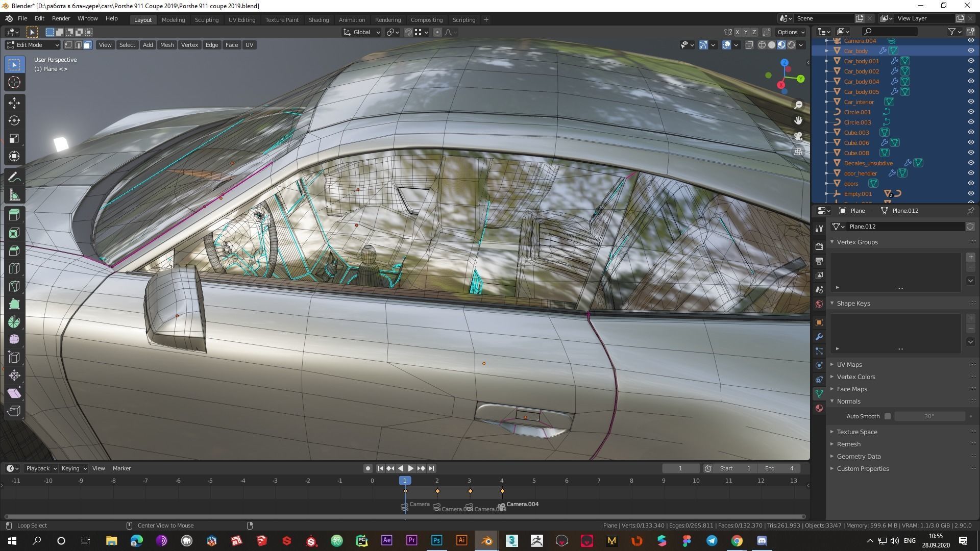Click the viewport zoom magnifier icon
980x551 pixels.
pos(798,105)
